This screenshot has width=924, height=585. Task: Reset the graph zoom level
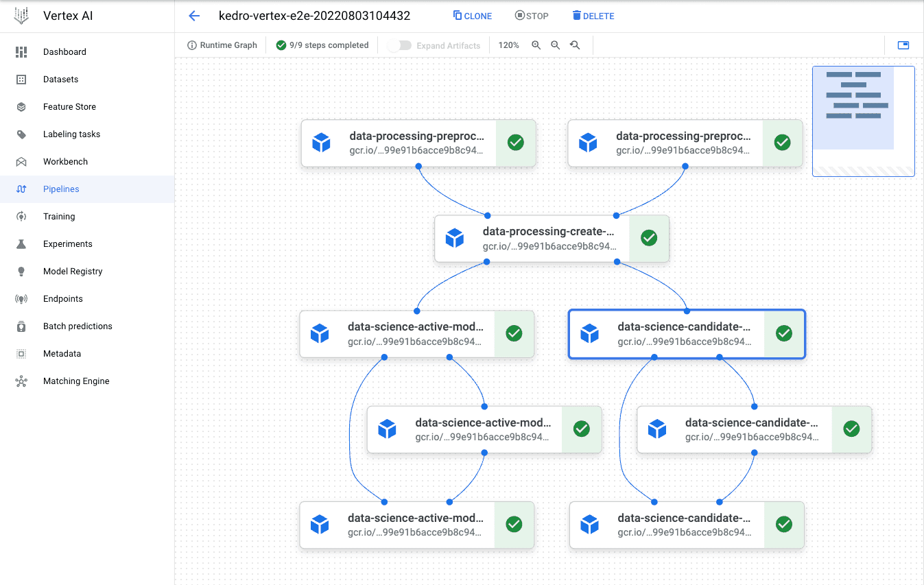click(575, 45)
